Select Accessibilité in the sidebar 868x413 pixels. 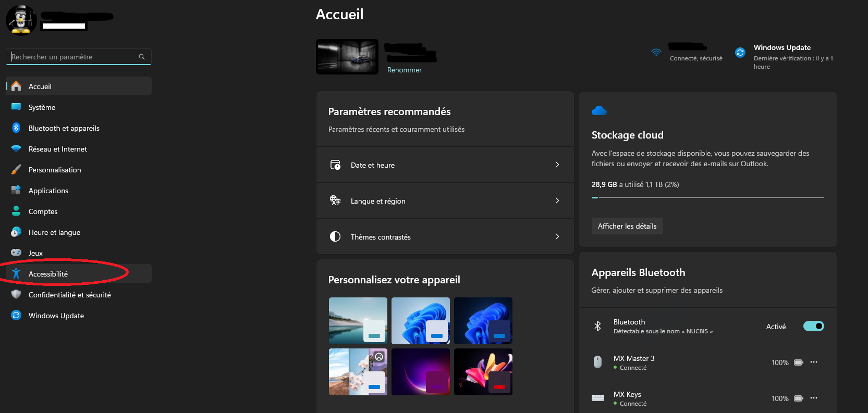click(48, 274)
